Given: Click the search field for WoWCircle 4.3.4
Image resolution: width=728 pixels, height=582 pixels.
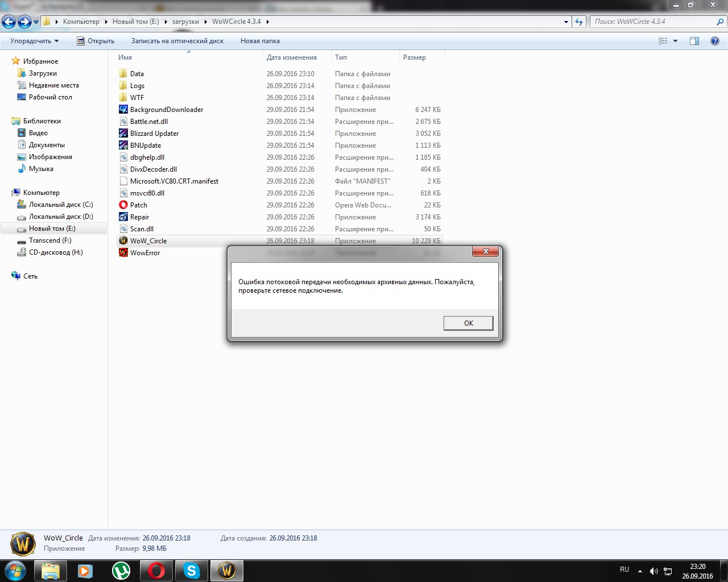Looking at the screenshot, I should 653,22.
